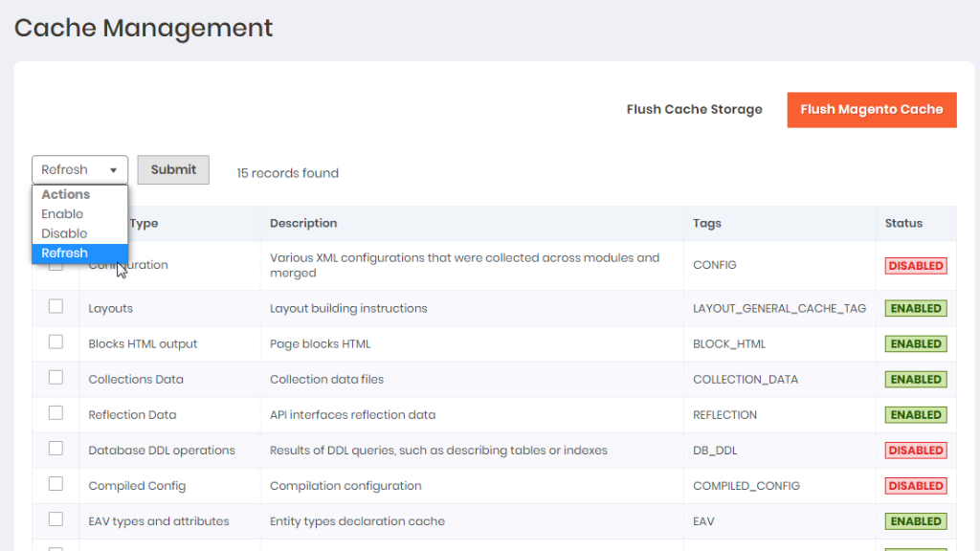Screen dimensions: 980x551
Task: Click the ENABLED badge for Layouts
Action: click(x=916, y=308)
